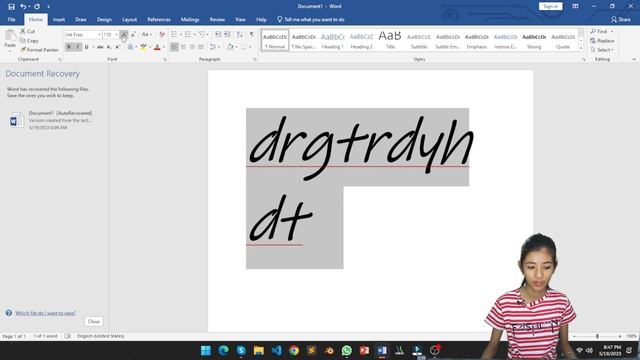Activate the Format Painter
Image resolution: width=640 pixels, height=360 pixels.
pyautogui.click(x=39, y=50)
